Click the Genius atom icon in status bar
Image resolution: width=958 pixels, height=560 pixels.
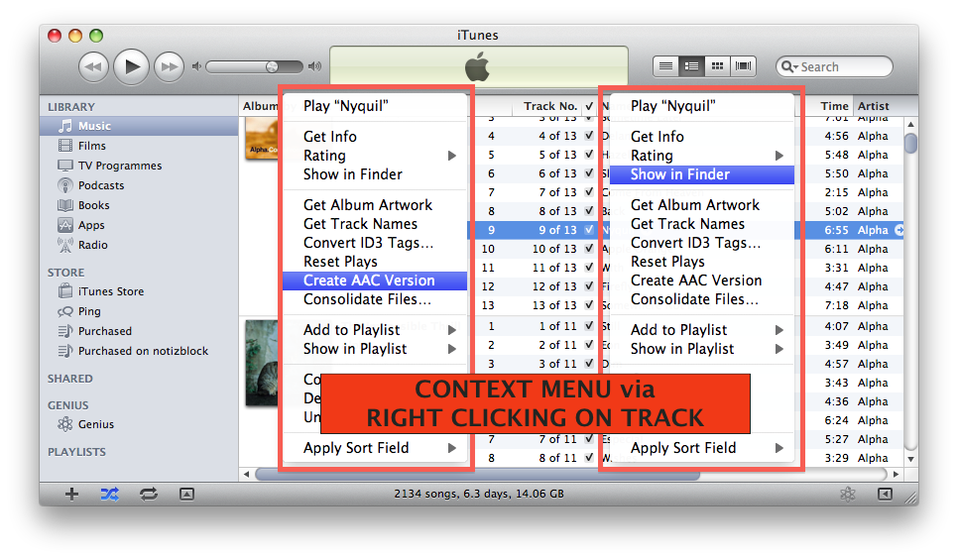click(847, 494)
